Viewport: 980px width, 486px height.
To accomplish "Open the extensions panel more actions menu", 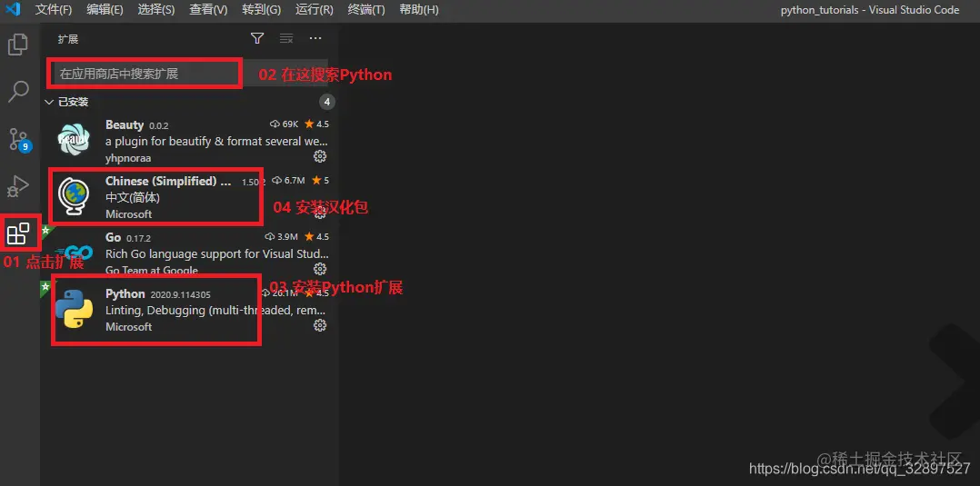I will pyautogui.click(x=315, y=39).
